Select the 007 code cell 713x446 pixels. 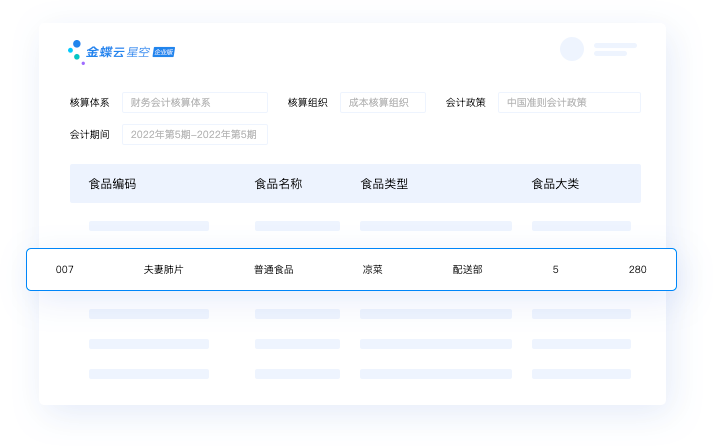65,270
